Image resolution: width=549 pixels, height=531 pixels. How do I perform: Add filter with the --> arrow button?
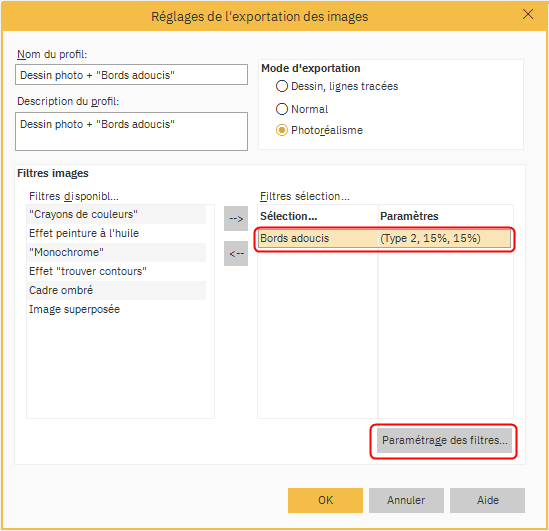(236, 218)
